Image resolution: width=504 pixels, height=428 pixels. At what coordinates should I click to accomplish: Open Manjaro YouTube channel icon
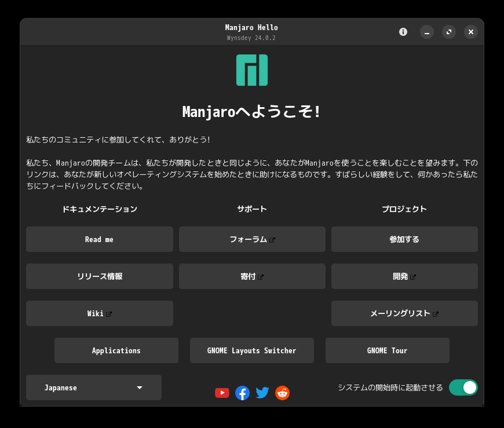(x=222, y=393)
